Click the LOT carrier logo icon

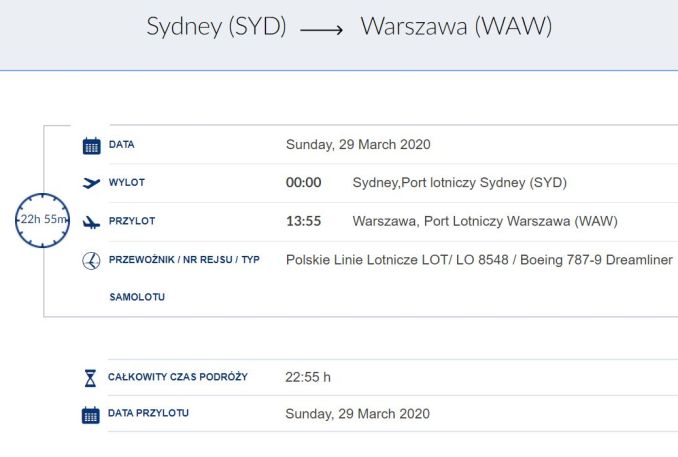pyautogui.click(x=91, y=261)
